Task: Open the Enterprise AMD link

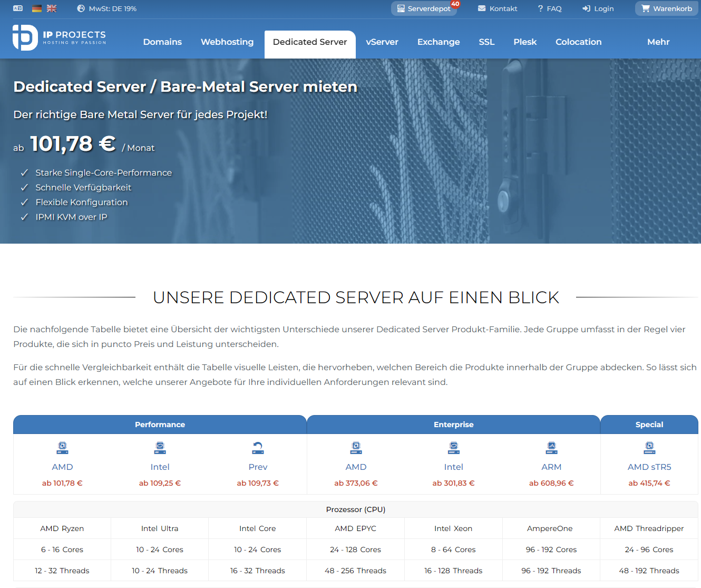Action: pos(356,467)
